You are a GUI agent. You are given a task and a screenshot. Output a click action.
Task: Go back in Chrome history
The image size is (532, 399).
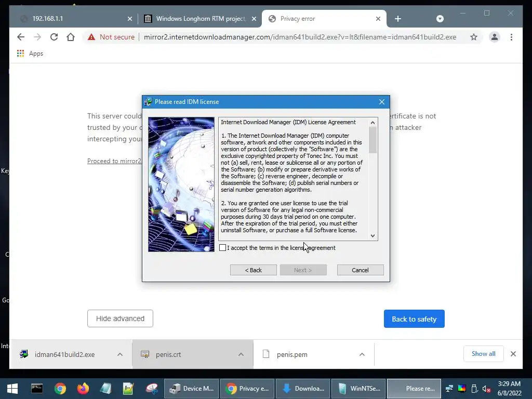21,37
